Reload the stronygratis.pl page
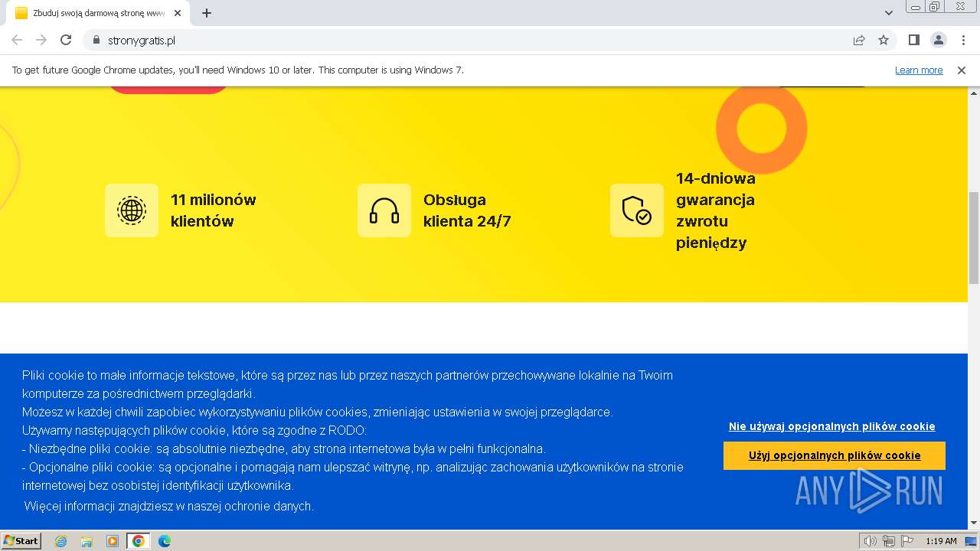 pos(66,40)
